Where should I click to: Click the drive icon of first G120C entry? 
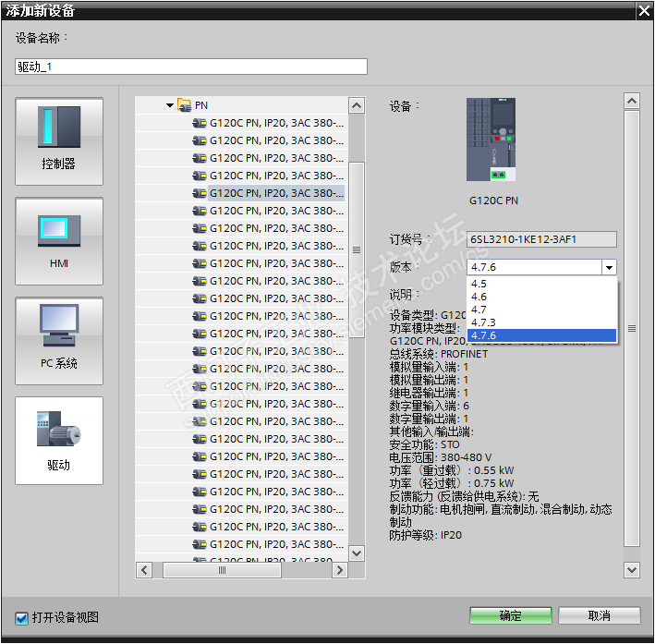tap(200, 123)
